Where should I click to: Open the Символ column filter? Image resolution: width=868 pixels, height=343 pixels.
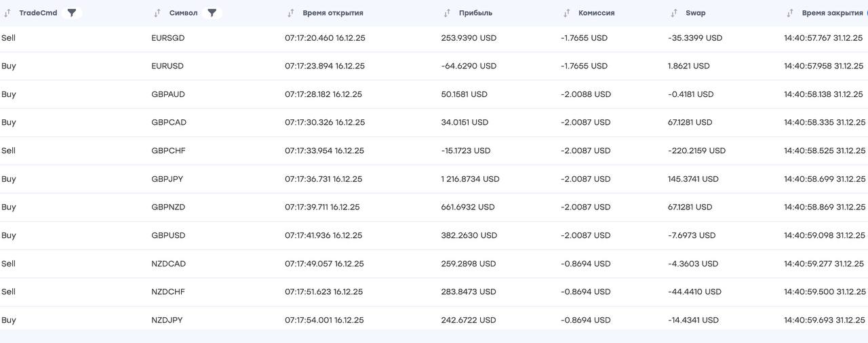(x=212, y=13)
